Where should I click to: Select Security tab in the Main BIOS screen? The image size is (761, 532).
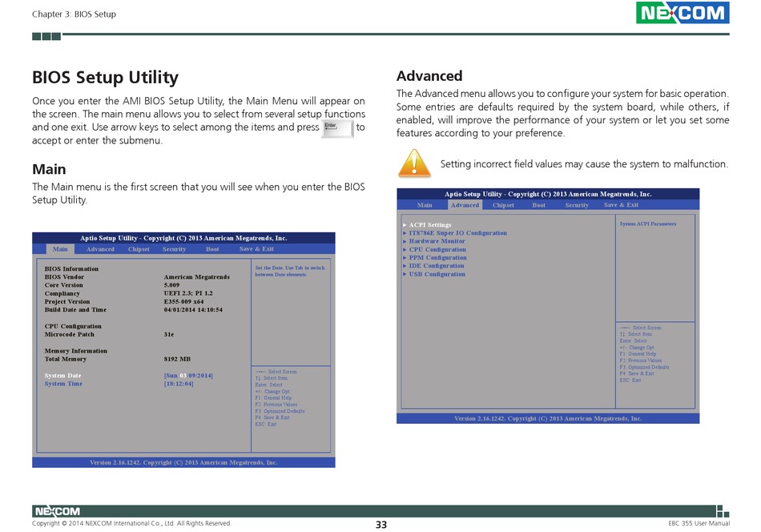tap(174, 249)
